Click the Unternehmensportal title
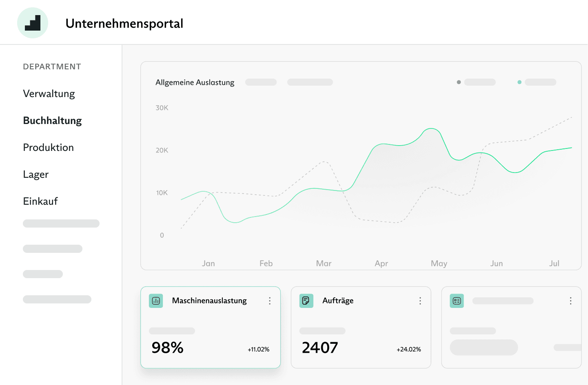This screenshot has width=588, height=385. tap(124, 24)
